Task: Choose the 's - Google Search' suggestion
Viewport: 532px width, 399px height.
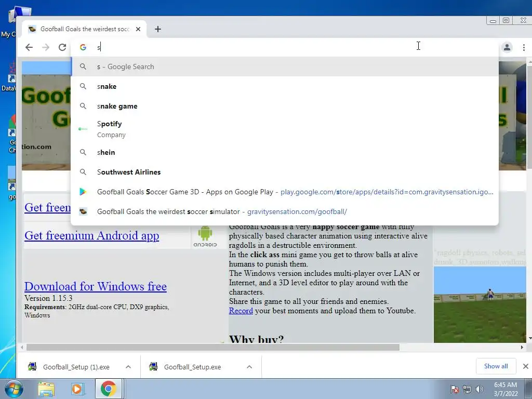Action: [285, 67]
